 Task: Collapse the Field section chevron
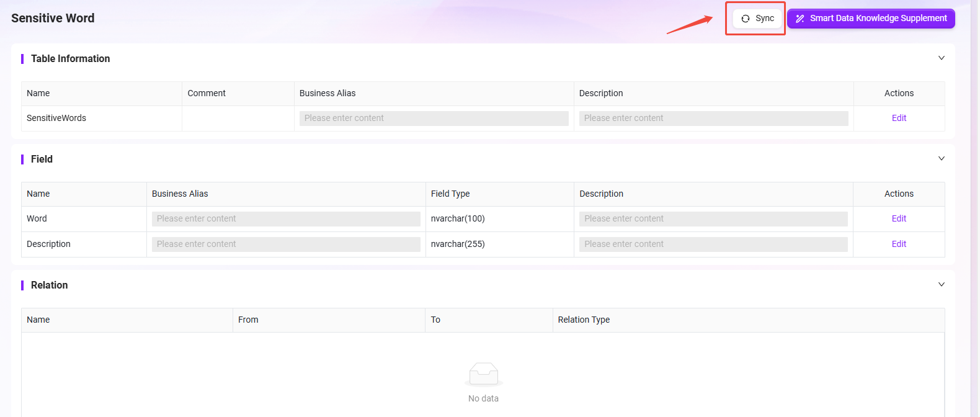[x=941, y=159]
